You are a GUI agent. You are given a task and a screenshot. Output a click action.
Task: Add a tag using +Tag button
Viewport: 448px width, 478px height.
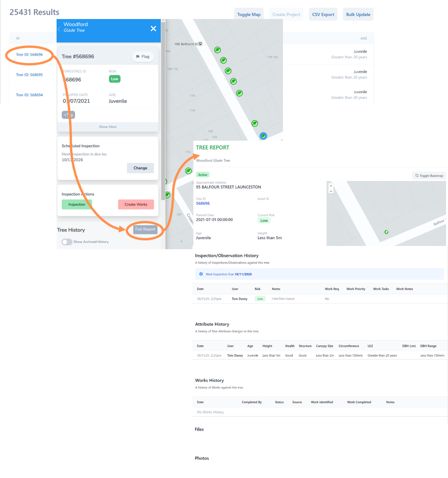[x=68, y=115]
